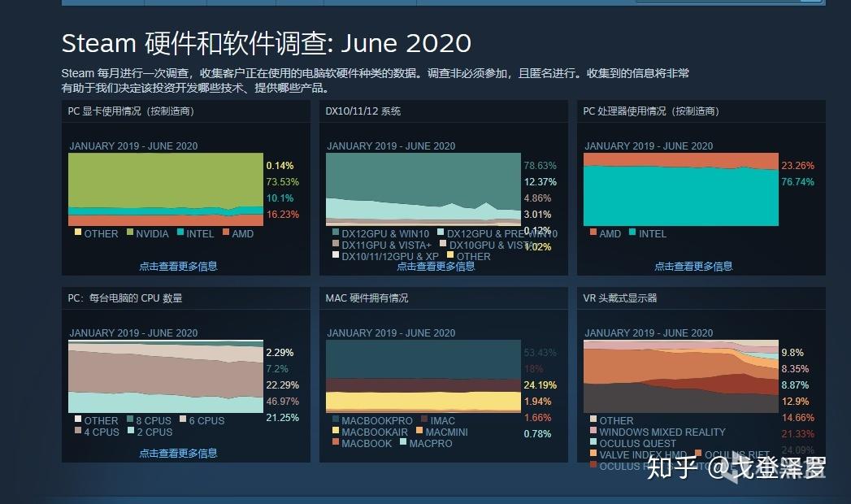Click the DX12GPU & WIN10 legend swatch

pyautogui.click(x=335, y=233)
